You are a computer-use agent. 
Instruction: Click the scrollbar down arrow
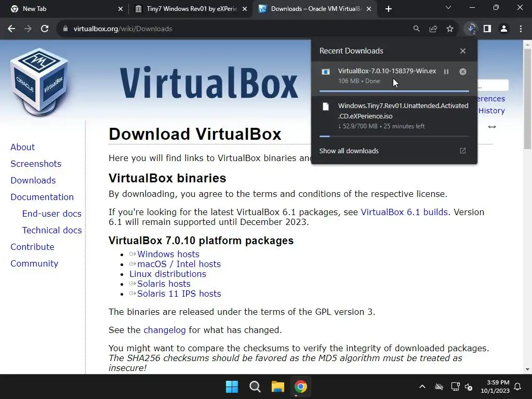tap(528, 369)
